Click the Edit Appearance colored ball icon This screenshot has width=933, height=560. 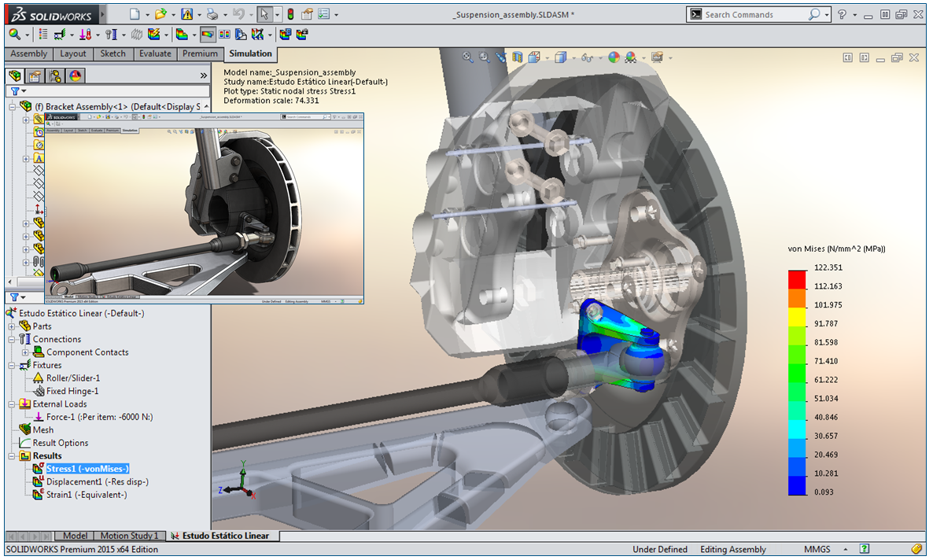click(x=614, y=57)
